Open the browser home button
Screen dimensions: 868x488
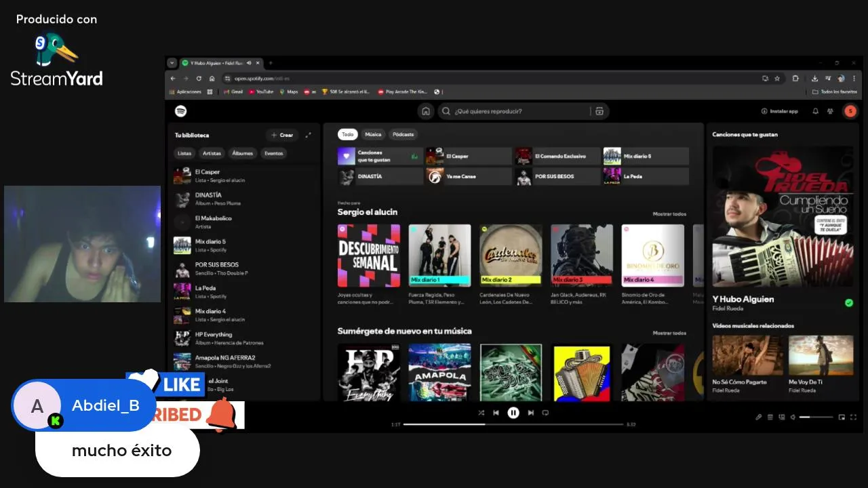(212, 78)
